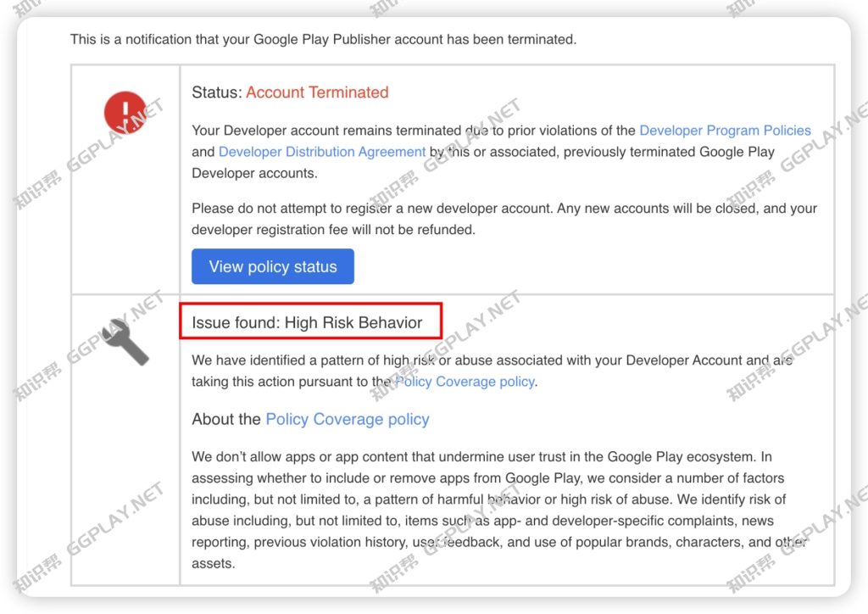Click the Issue found: High Risk Behavior heading
This screenshot has height=614, width=868.
pos(307,322)
